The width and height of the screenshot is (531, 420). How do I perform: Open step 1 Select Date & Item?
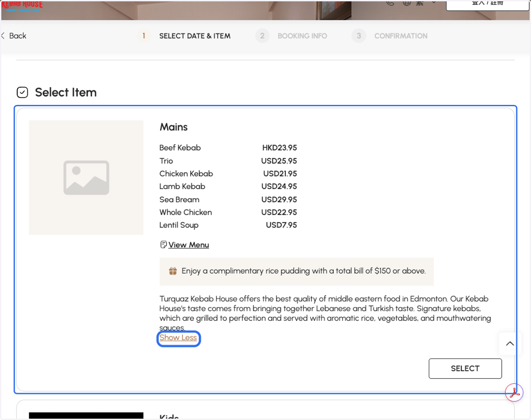(x=184, y=36)
